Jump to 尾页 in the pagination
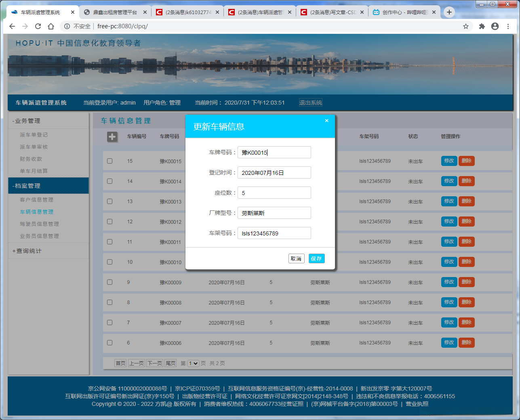520x420 pixels. click(x=171, y=363)
